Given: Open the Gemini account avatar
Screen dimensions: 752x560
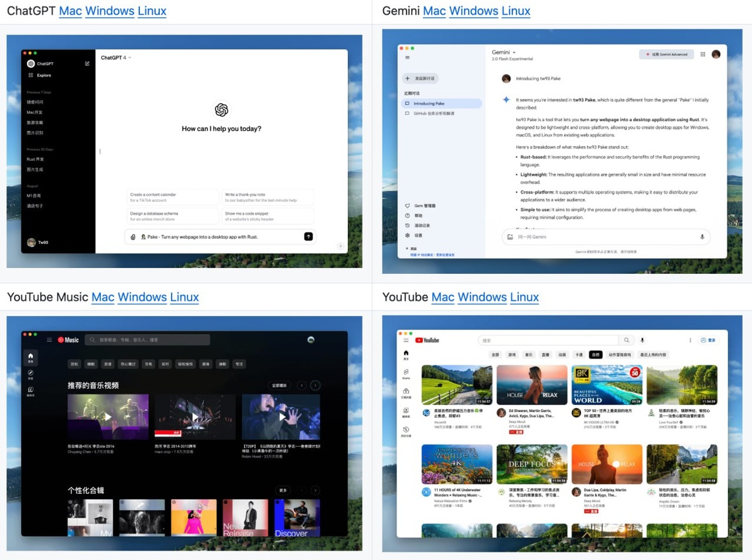Looking at the screenshot, I should tap(716, 54).
